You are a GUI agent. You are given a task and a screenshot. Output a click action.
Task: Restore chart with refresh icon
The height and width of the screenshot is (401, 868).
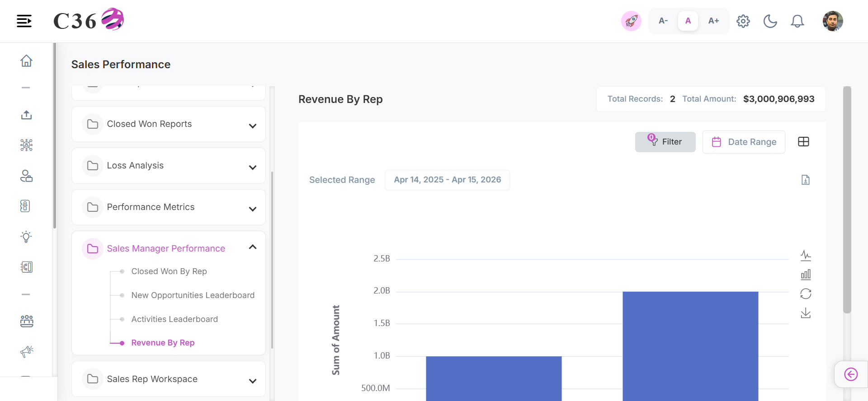pos(806,294)
